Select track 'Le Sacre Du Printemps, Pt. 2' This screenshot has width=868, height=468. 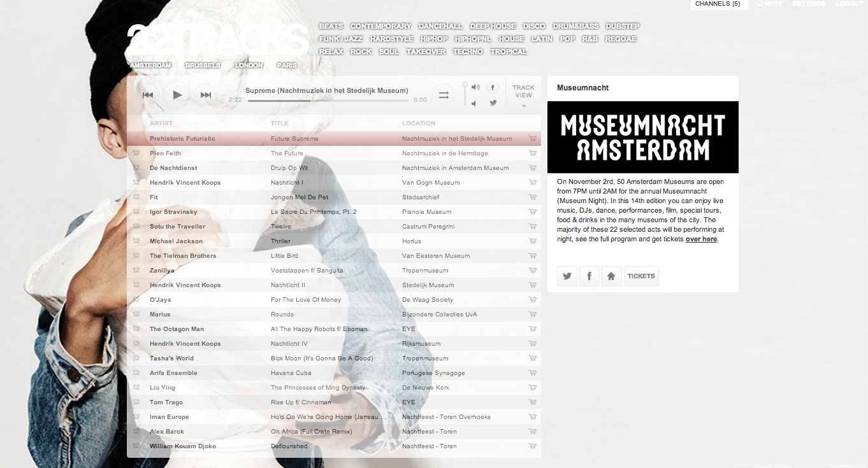coord(314,211)
